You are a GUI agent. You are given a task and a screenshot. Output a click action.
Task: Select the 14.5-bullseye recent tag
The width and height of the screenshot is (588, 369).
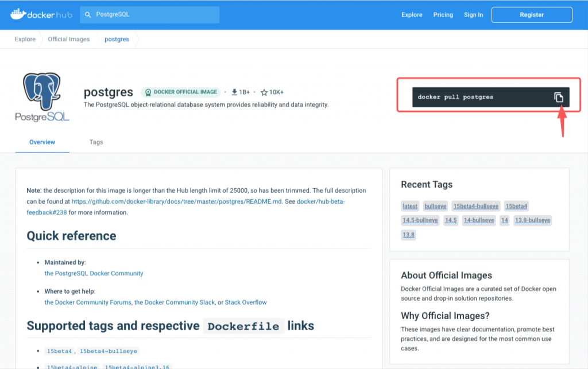point(420,220)
